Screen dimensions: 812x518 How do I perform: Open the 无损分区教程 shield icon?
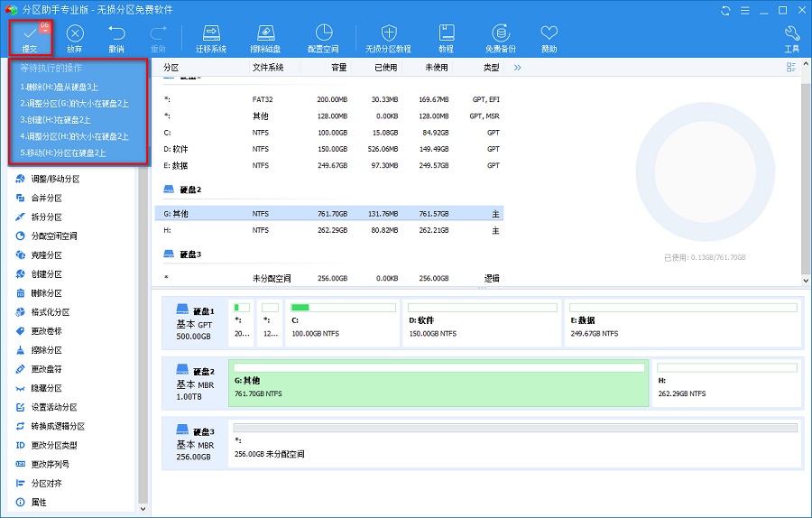point(388,34)
